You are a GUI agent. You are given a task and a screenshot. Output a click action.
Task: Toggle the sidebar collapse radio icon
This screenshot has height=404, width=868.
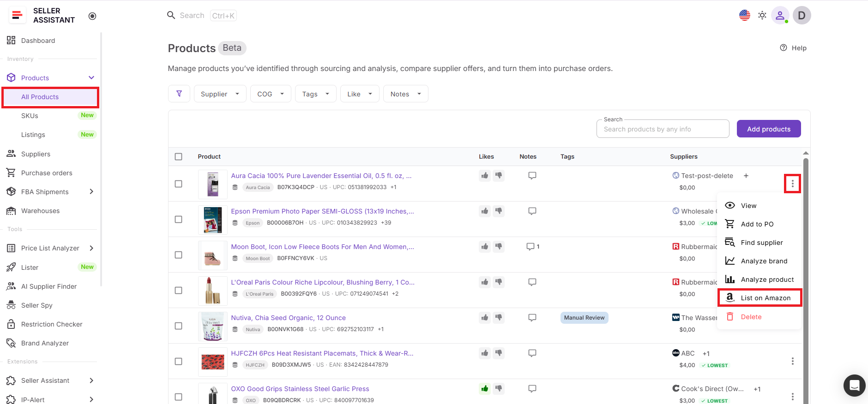tap(92, 16)
